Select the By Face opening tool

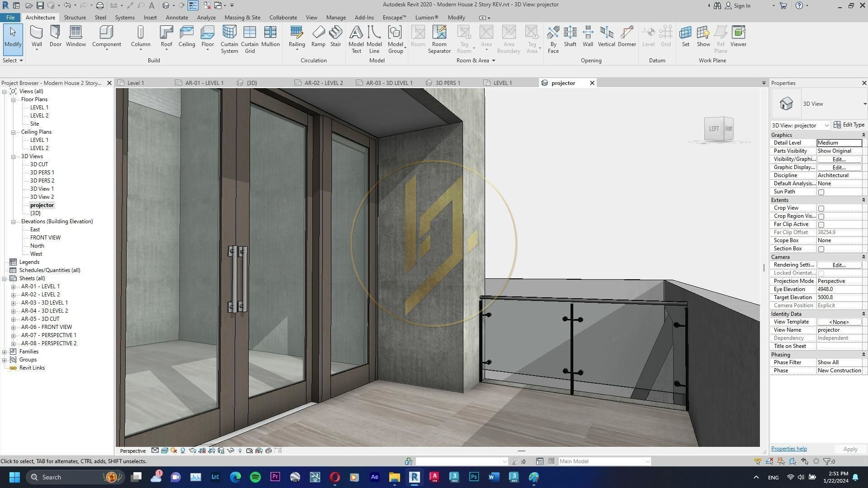[553, 40]
